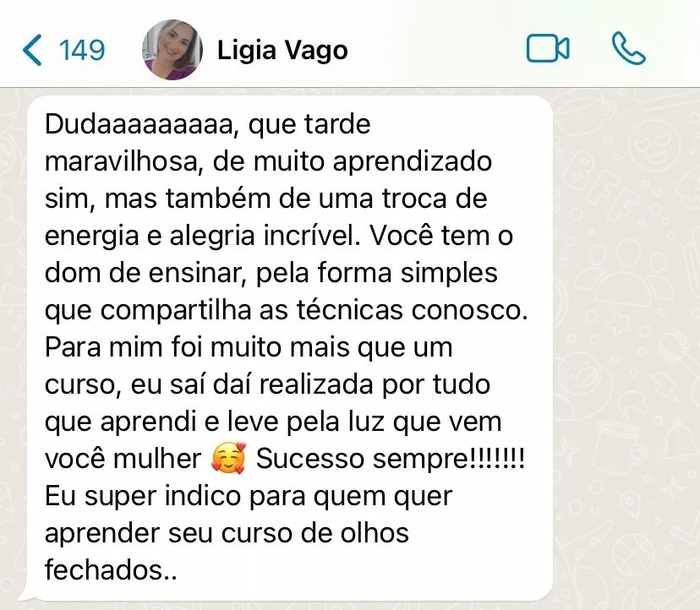
Task: Tap the "energia e alegria incrível" text
Action: (202, 236)
